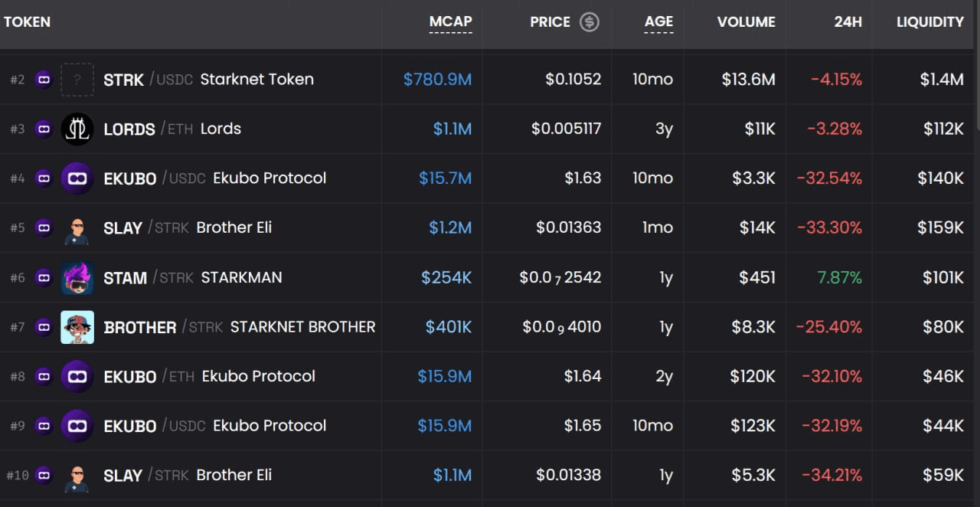Open the EKUBO /ETH Ekubo Protocol pair

click(x=209, y=377)
